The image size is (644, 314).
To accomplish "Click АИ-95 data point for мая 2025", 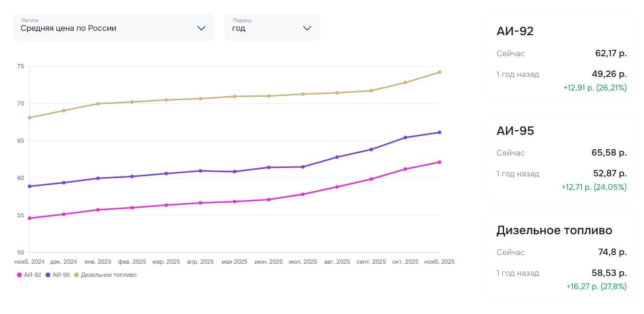I will coord(234,172).
